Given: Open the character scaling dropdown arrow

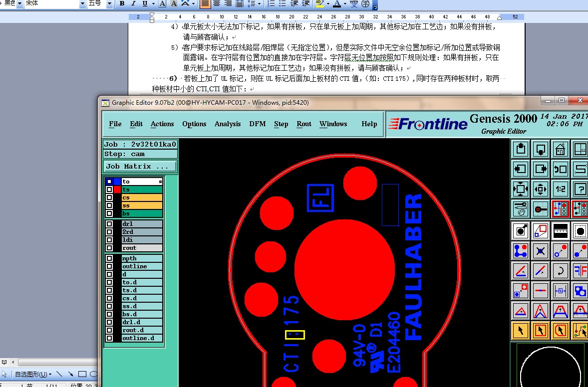Looking at the screenshot, I should [193, 4].
